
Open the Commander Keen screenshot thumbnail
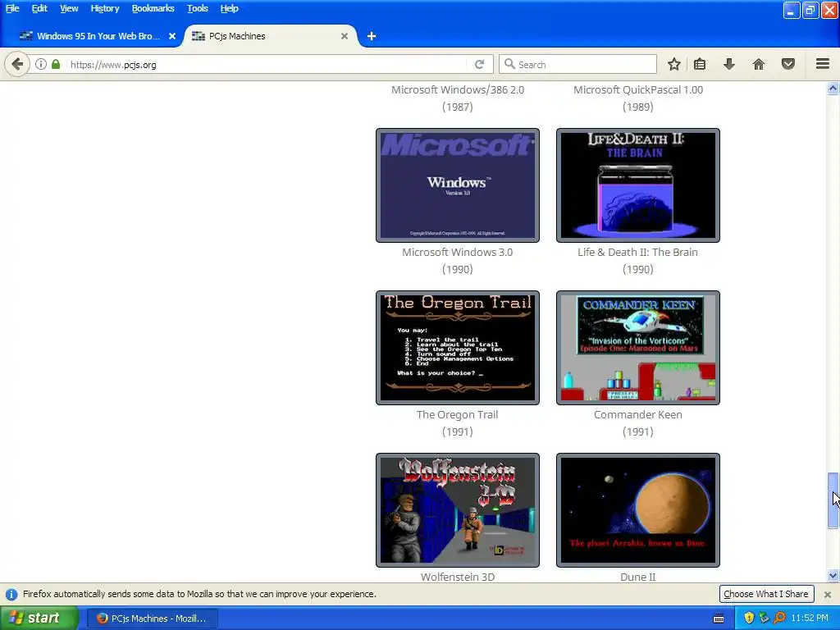tap(637, 348)
